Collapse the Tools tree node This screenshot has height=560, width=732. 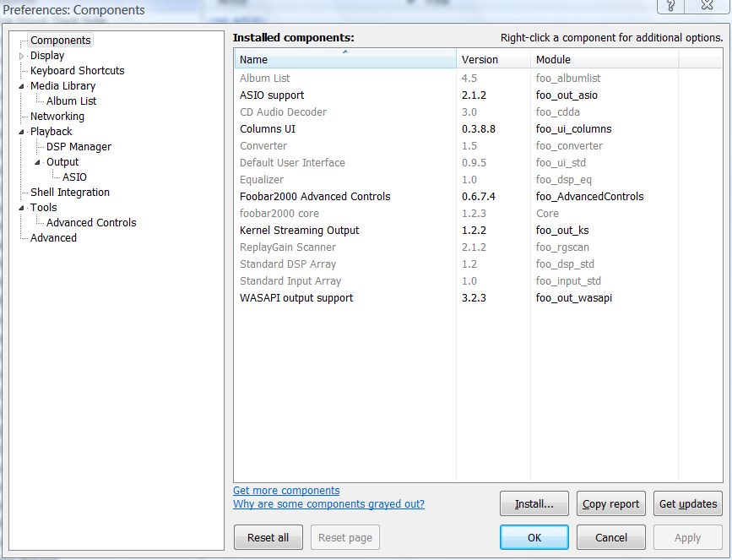22,208
